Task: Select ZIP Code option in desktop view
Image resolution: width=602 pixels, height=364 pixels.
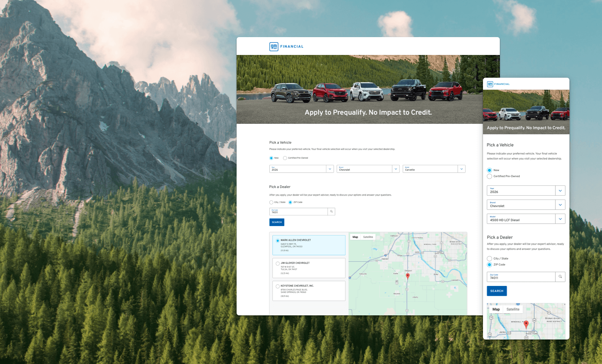Action: point(290,202)
